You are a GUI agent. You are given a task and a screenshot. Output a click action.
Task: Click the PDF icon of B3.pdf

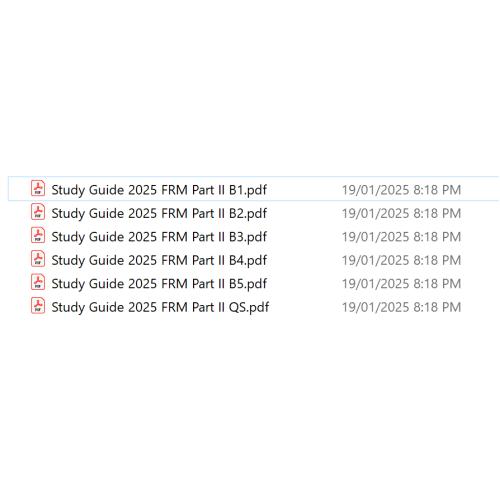click(38, 236)
